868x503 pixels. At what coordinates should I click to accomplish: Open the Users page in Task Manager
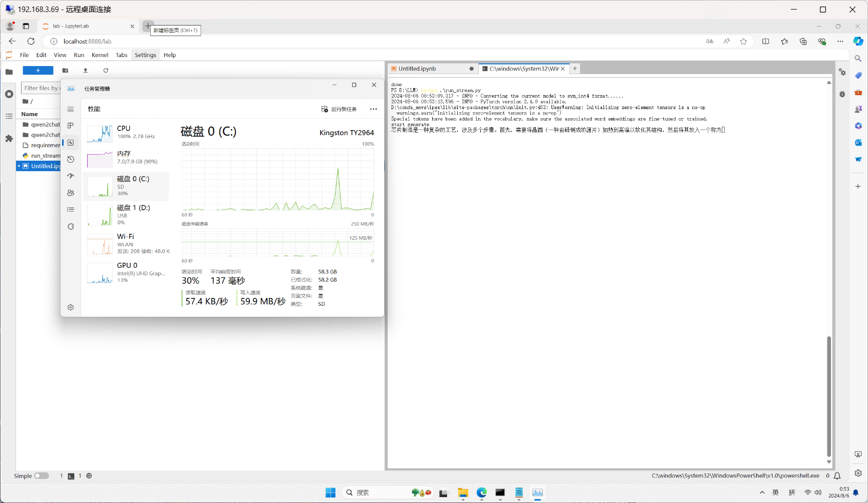click(71, 193)
